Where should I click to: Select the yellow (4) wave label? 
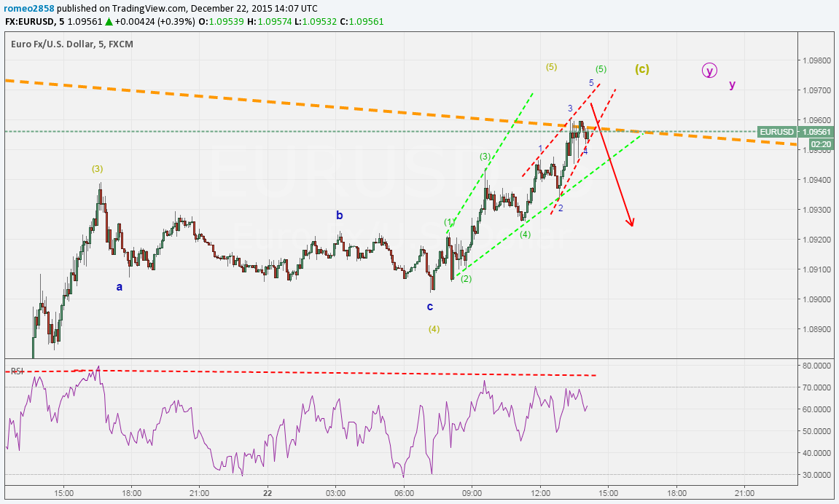434,329
